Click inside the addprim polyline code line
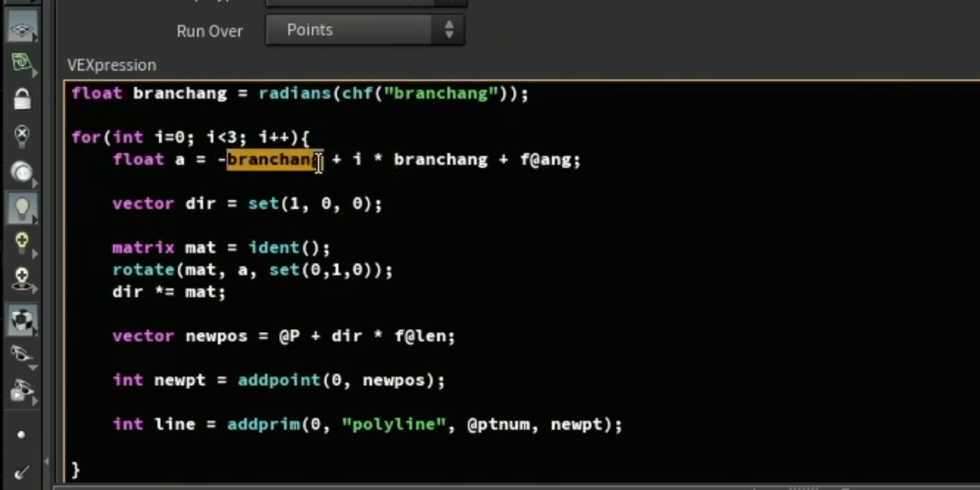980x490 pixels. tap(367, 425)
